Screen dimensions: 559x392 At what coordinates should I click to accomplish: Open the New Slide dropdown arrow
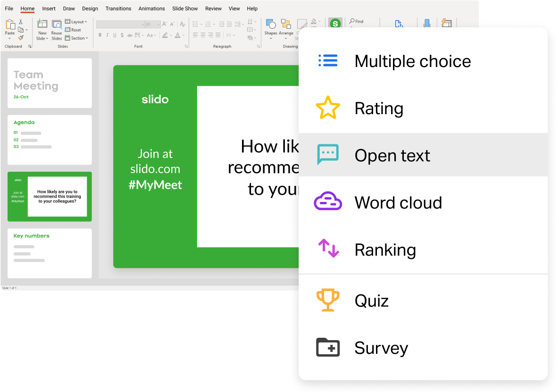(46, 38)
